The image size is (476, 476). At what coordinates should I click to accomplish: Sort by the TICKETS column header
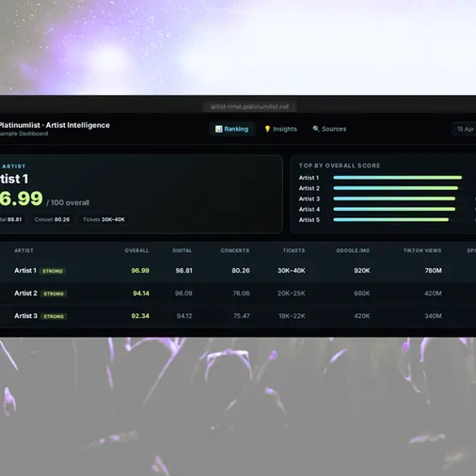[x=294, y=250]
